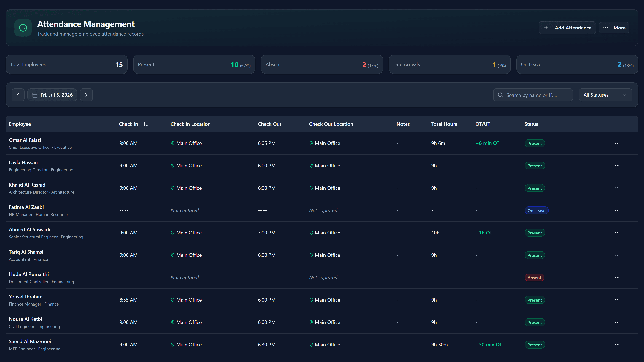The width and height of the screenshot is (644, 362).
Task: Expand the All Statuses filter dropdown
Action: (x=605, y=95)
